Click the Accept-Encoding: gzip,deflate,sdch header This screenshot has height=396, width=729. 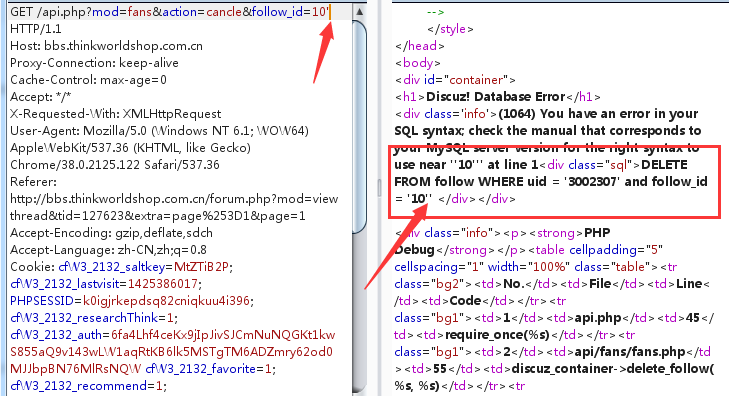click(x=112, y=232)
